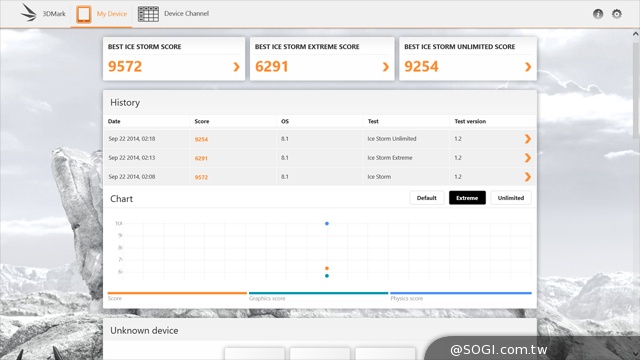
Task: Expand the Ice Storm Extreme history row arrow
Action: [528, 158]
